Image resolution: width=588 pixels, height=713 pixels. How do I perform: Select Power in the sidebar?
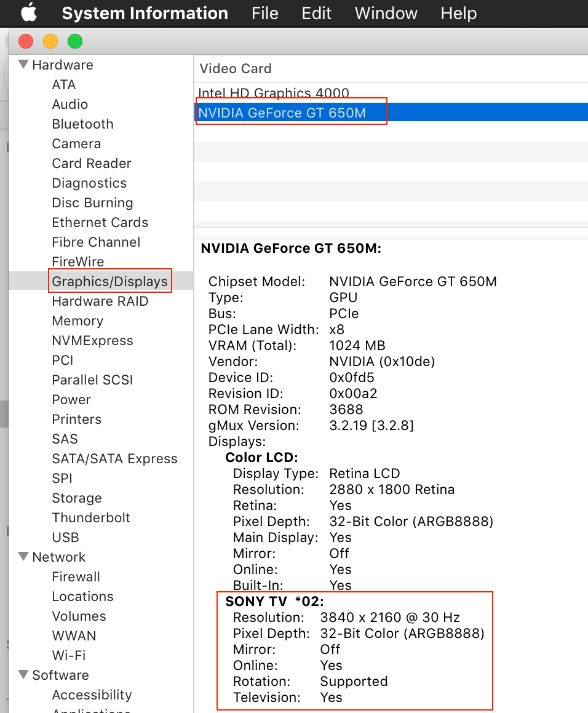click(x=71, y=399)
